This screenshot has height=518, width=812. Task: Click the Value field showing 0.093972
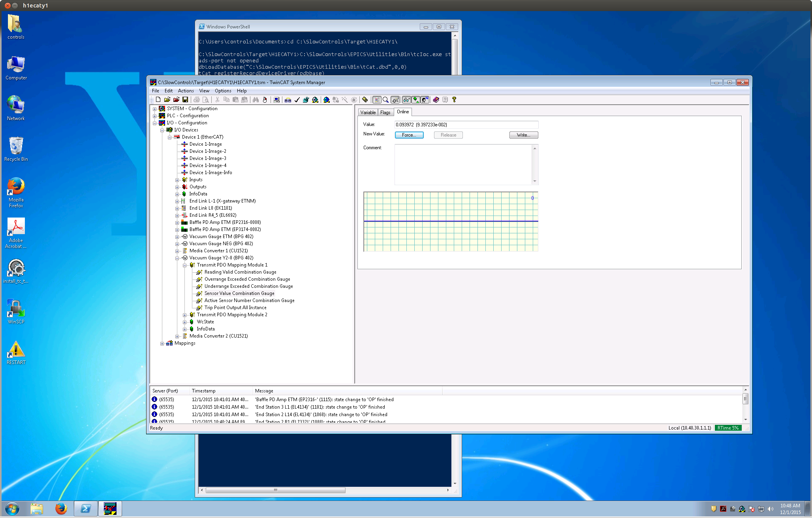click(466, 125)
